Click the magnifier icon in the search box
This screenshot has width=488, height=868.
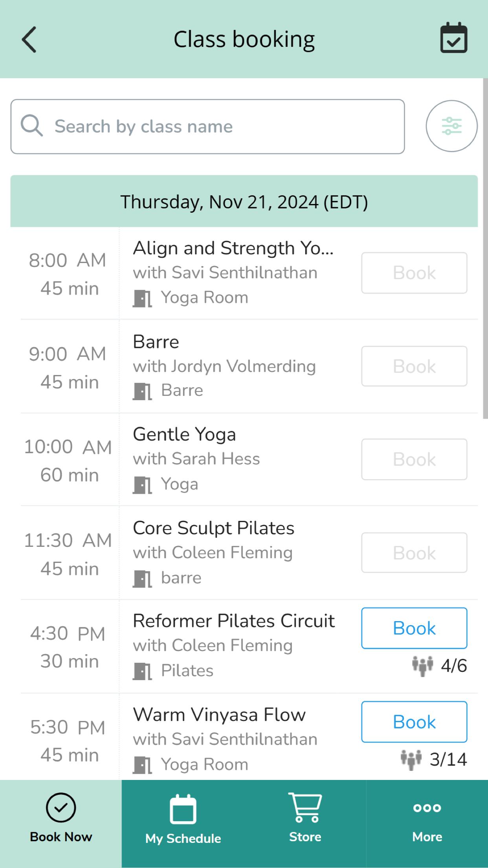[31, 126]
